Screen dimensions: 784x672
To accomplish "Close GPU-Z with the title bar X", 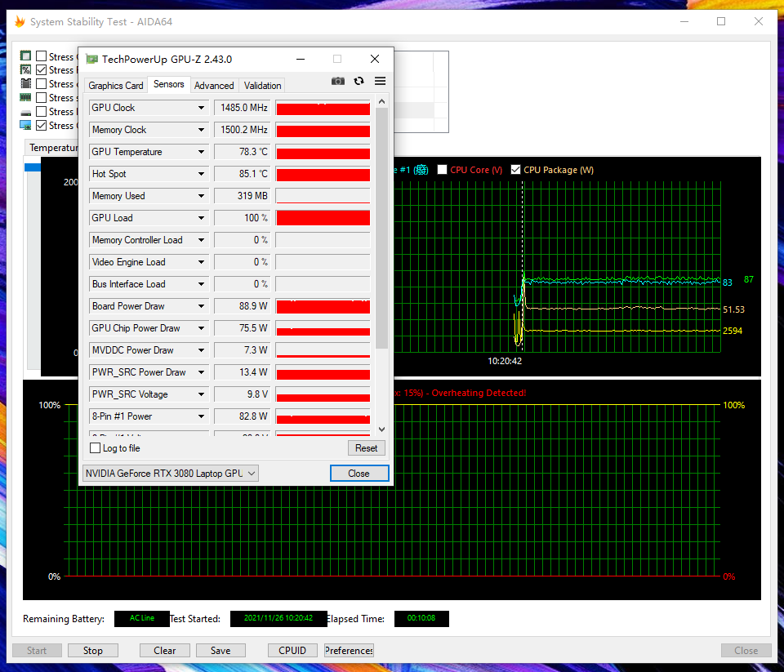I will tap(375, 59).
